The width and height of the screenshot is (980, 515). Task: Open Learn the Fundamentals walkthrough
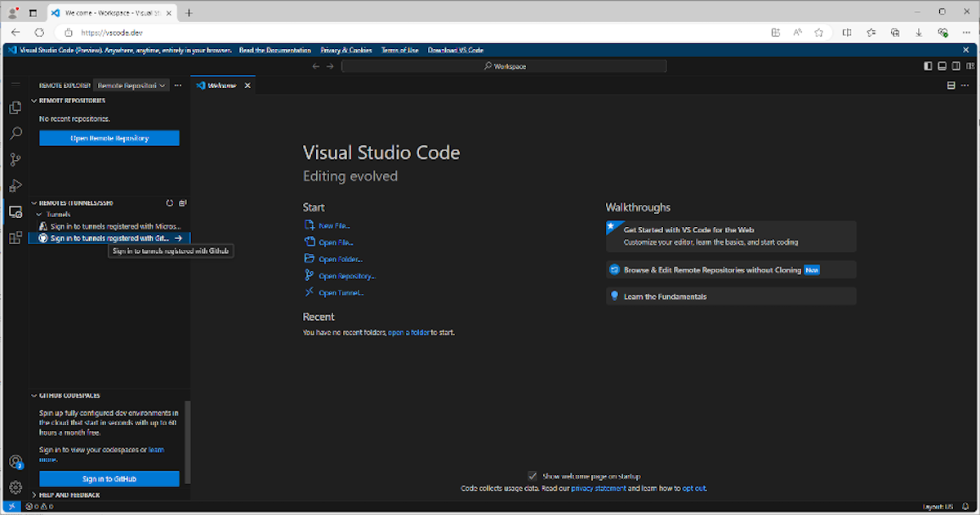pos(731,296)
